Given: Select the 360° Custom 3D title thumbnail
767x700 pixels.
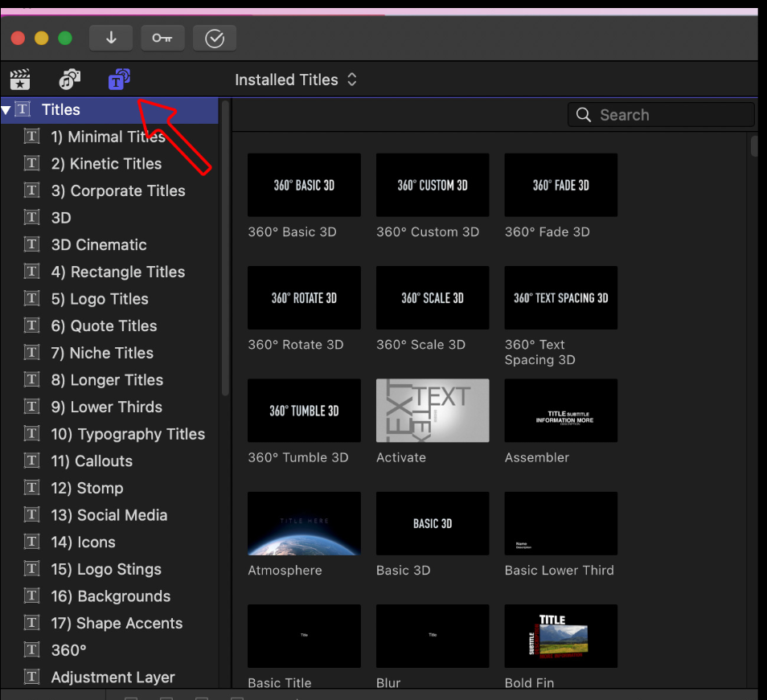Looking at the screenshot, I should (x=433, y=185).
